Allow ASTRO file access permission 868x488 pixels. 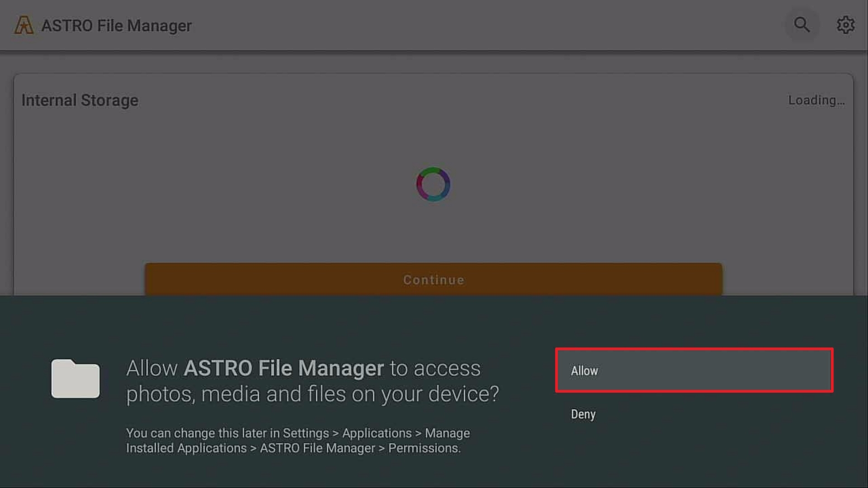point(694,371)
